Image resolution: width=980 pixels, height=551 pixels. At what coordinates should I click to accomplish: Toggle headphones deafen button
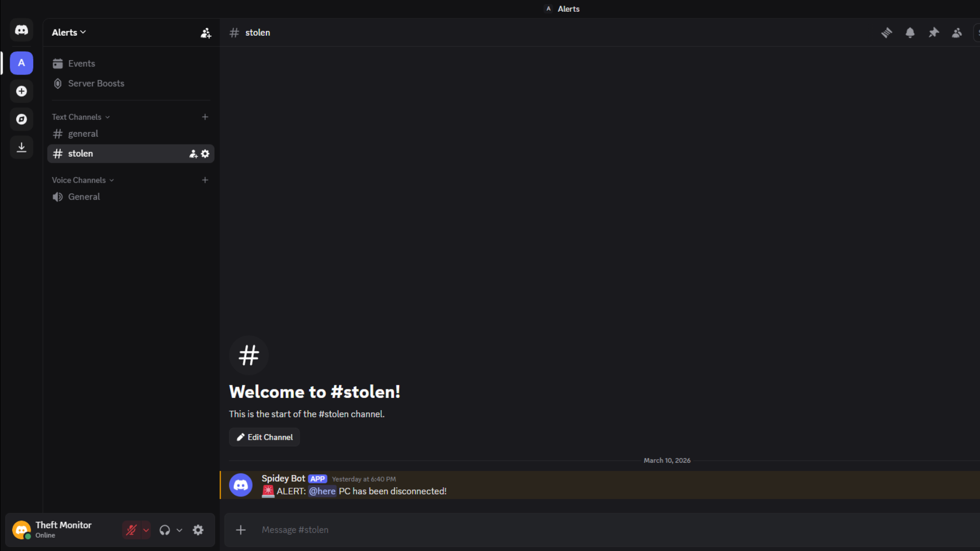(x=164, y=530)
